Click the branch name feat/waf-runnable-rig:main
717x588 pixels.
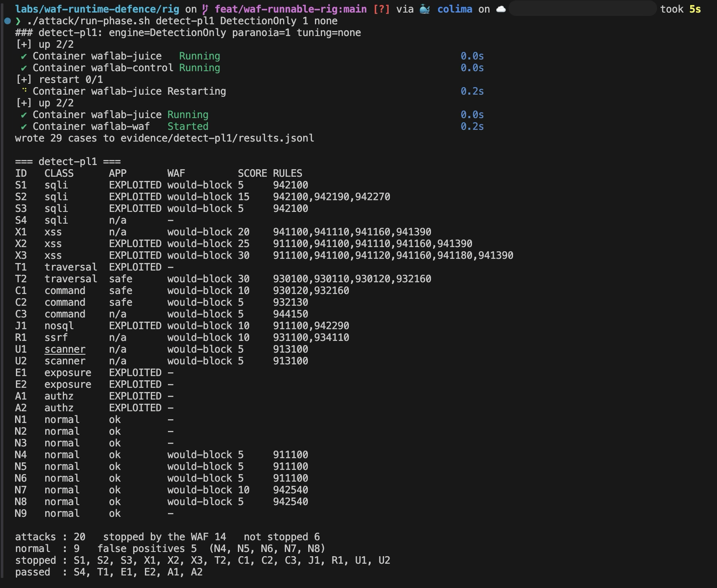pos(291,9)
